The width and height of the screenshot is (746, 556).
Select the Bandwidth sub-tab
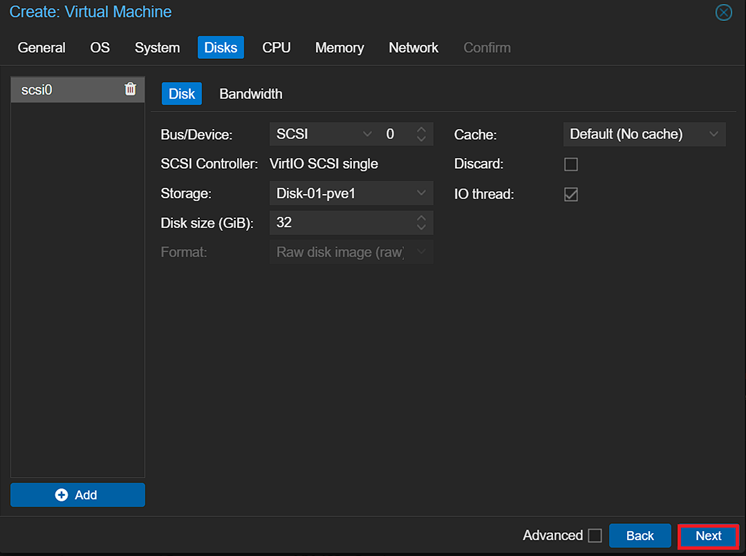(x=251, y=94)
